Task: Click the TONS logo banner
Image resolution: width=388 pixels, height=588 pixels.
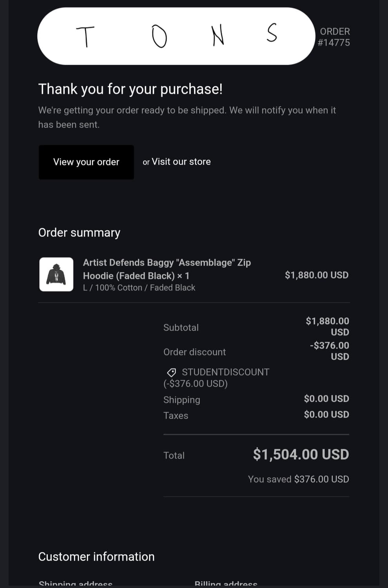Action: pyautogui.click(x=176, y=36)
